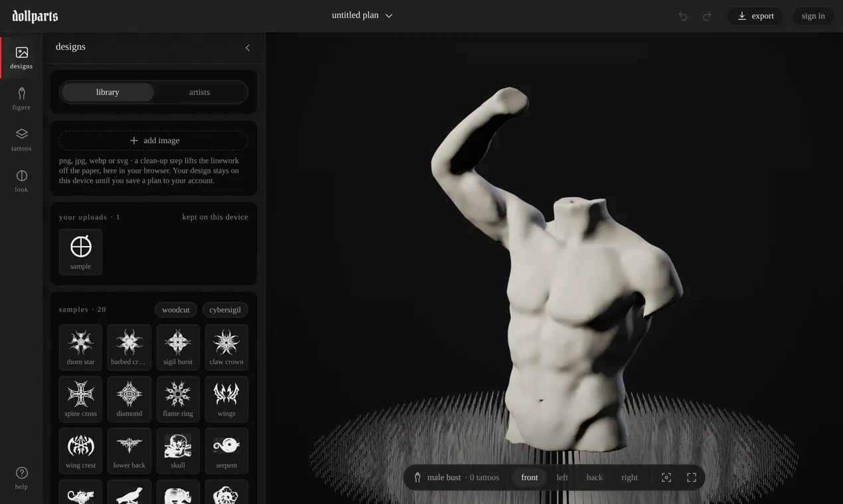The image size is (843, 504).
Task: Click the sign in button
Action: click(x=813, y=16)
